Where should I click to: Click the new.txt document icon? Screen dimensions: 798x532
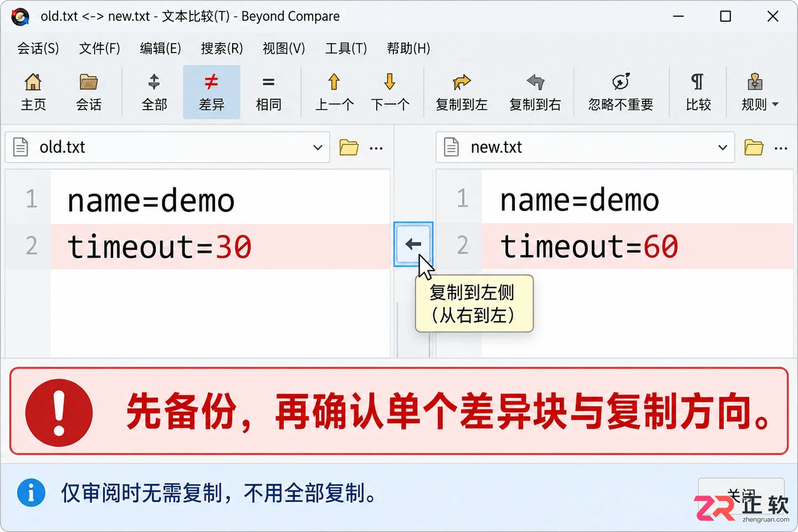[x=452, y=147]
